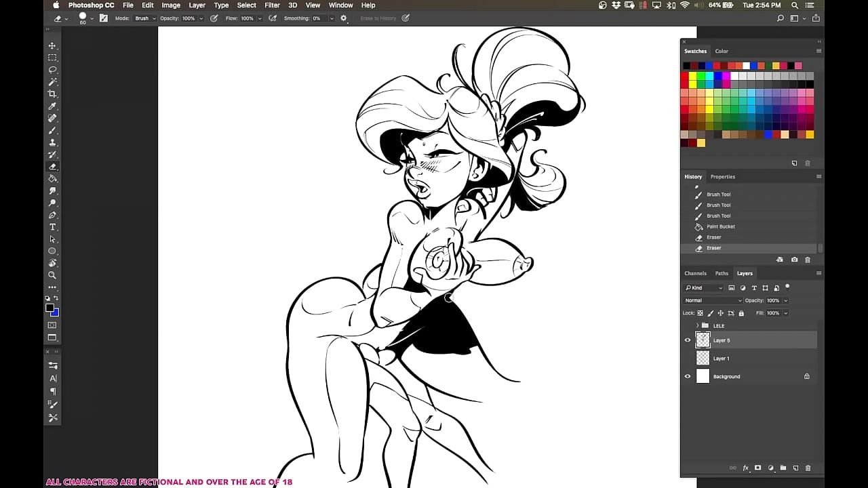Image resolution: width=868 pixels, height=488 pixels.
Task: Jump to the Paint Bucket history state
Action: coord(720,226)
